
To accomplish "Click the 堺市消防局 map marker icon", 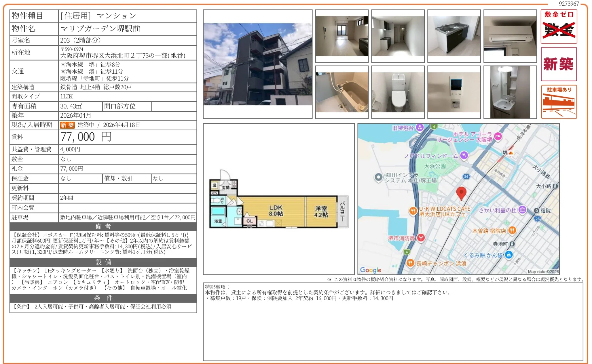I will click(421, 238).
